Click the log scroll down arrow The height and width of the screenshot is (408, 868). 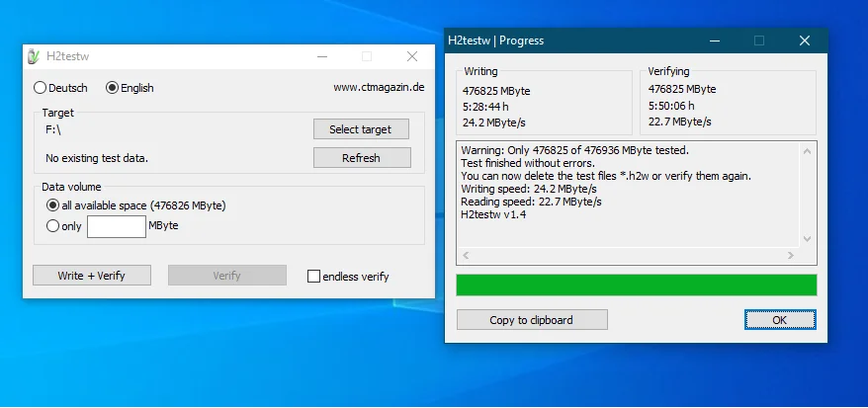(x=807, y=239)
